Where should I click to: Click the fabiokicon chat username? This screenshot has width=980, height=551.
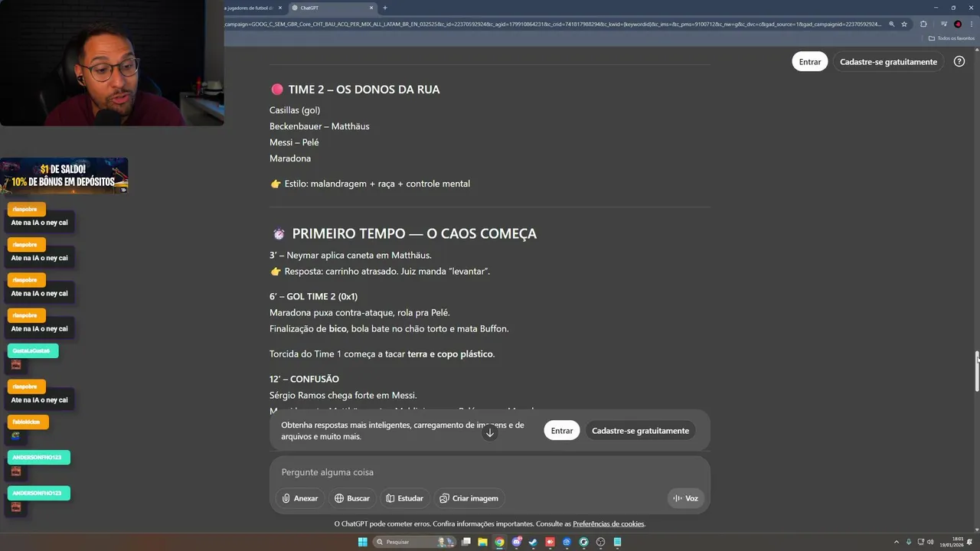27,422
